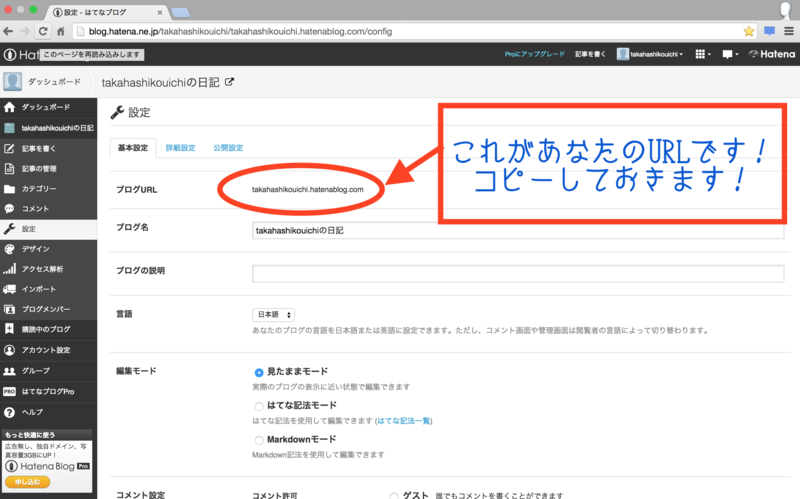Open takahashikouichi user account dropdown
Screen dimensions: 800x499
(649, 54)
